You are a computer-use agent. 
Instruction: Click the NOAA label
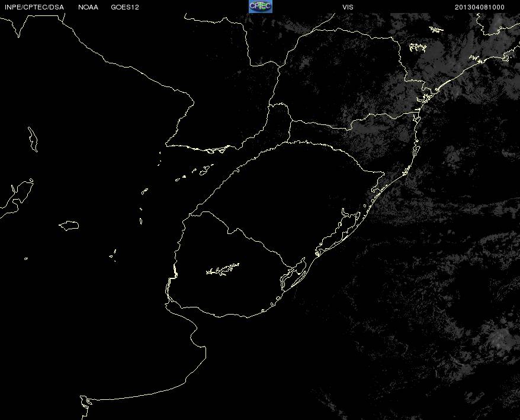[88, 7]
